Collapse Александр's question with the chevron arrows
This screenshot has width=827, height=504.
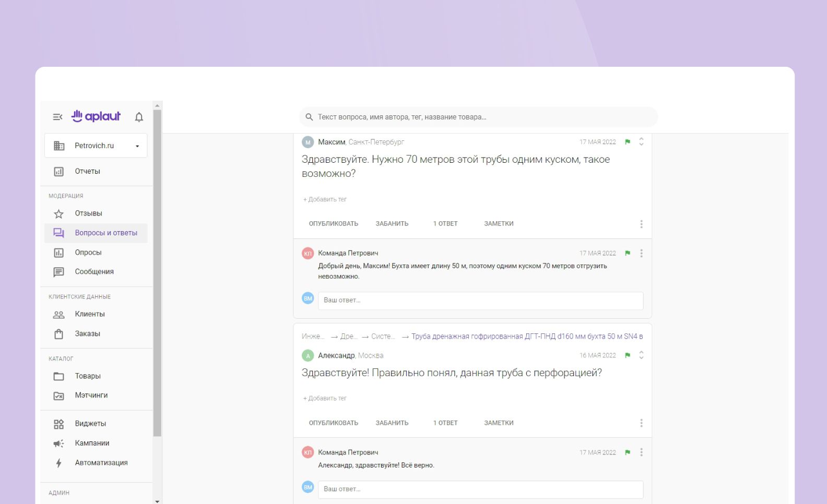[641, 355]
